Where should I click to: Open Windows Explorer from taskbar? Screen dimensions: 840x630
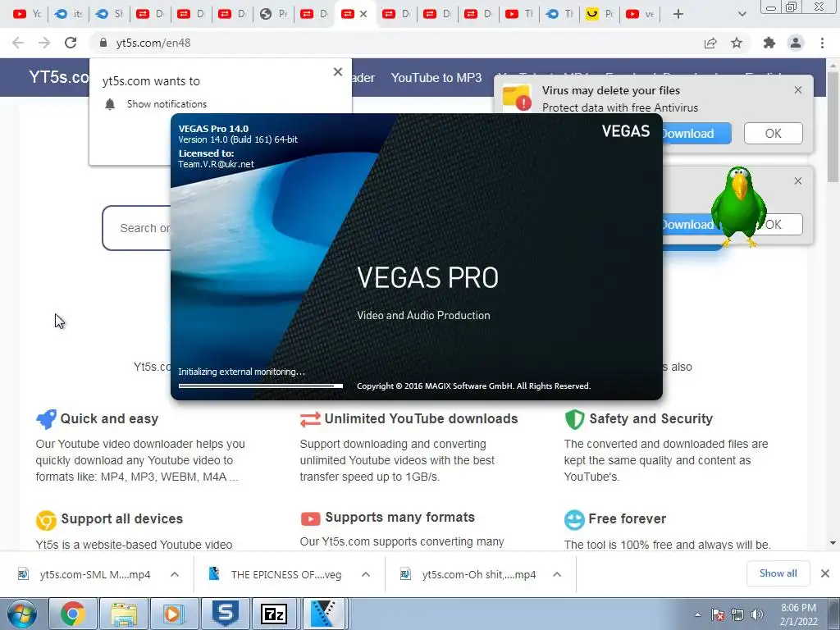[124, 614]
